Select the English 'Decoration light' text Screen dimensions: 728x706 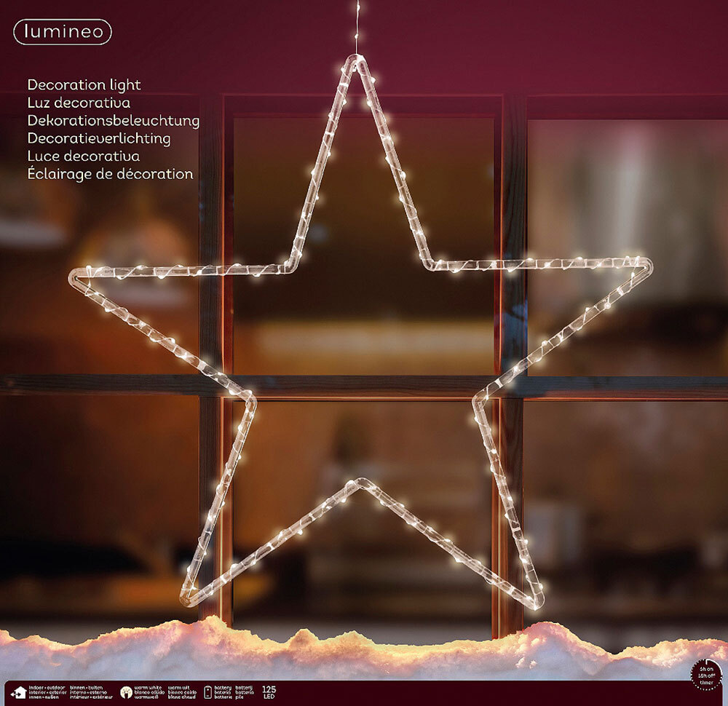[84, 84]
